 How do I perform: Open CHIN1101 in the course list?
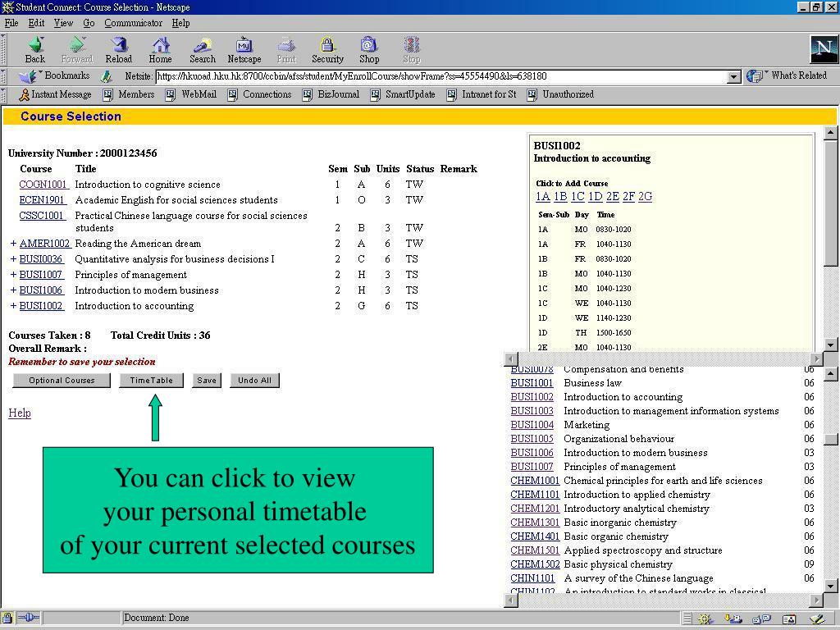[532, 578]
